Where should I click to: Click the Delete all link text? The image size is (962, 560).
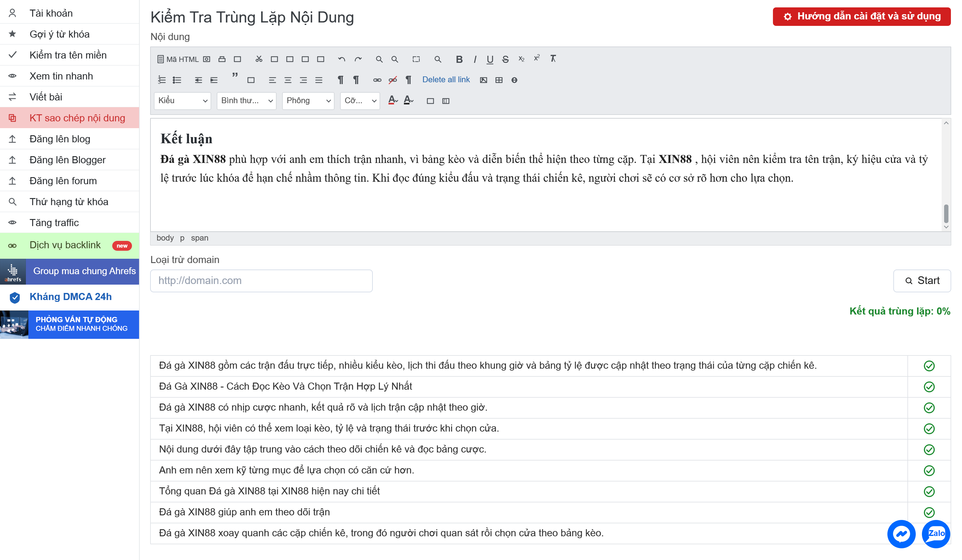point(446,79)
